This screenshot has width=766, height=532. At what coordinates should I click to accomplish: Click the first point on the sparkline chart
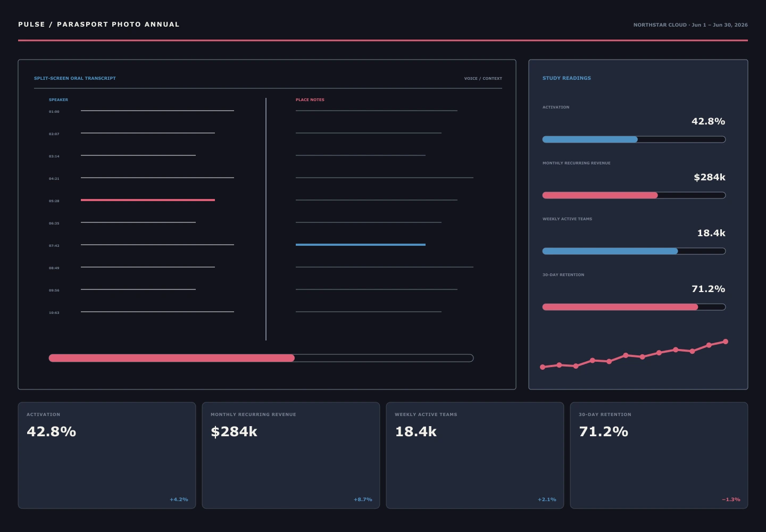(543, 367)
